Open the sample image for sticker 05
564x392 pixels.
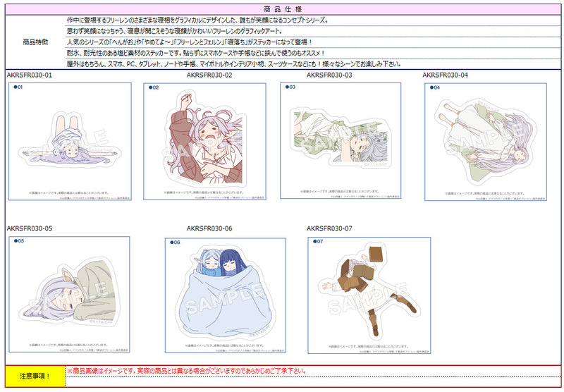pos(69,294)
